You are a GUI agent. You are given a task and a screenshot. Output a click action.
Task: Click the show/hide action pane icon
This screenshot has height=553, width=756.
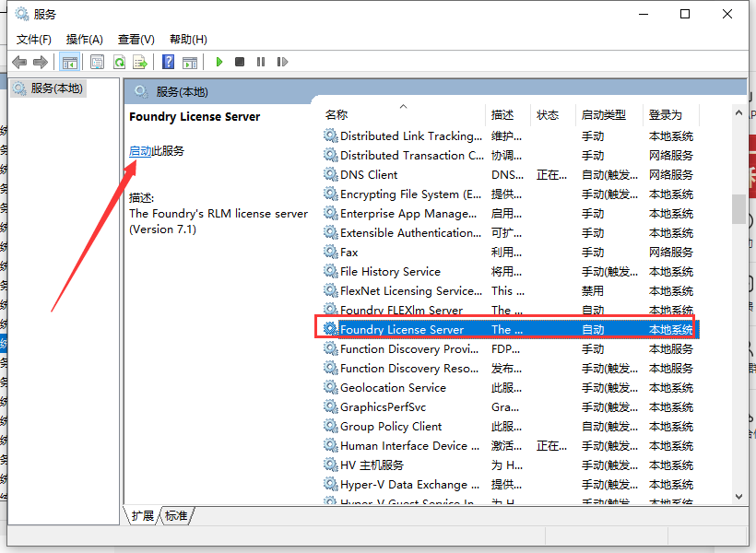click(x=190, y=62)
